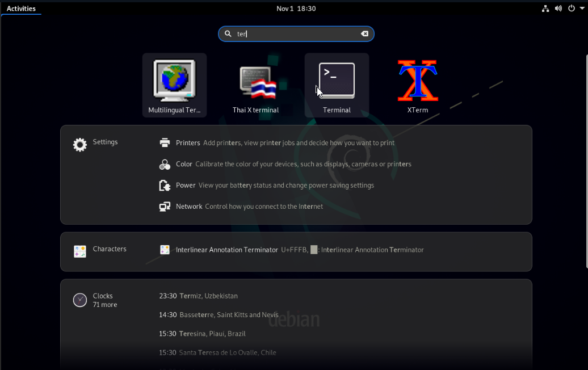
Task: Open the Characters app icon
Action: click(x=80, y=251)
